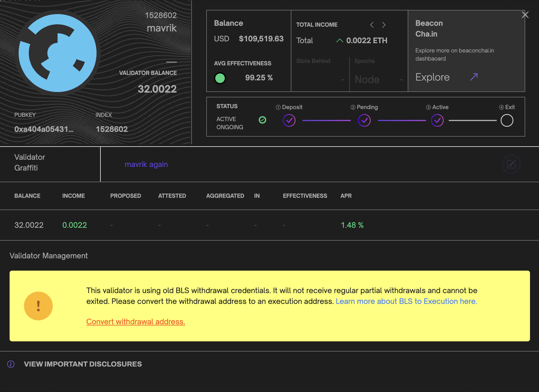The height and width of the screenshot is (392, 539).
Task: Click Convert withdrawal address link
Action: [135, 322]
